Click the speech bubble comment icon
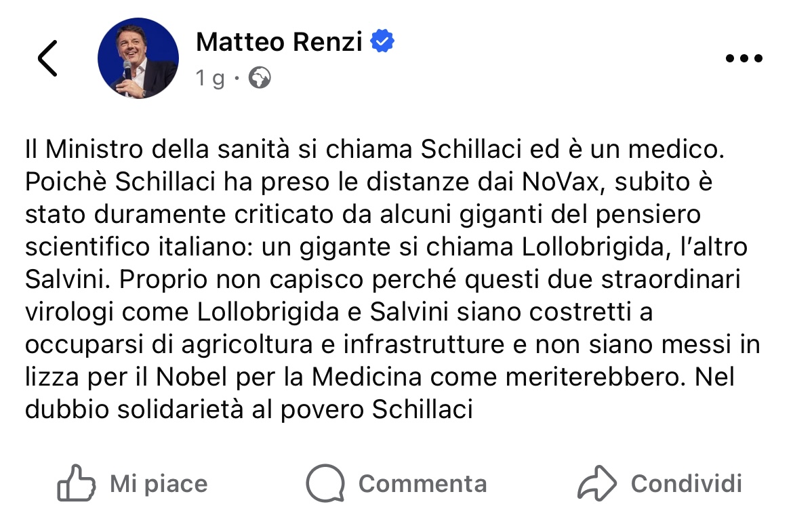Screen dimensions: 793x532 click(326, 483)
